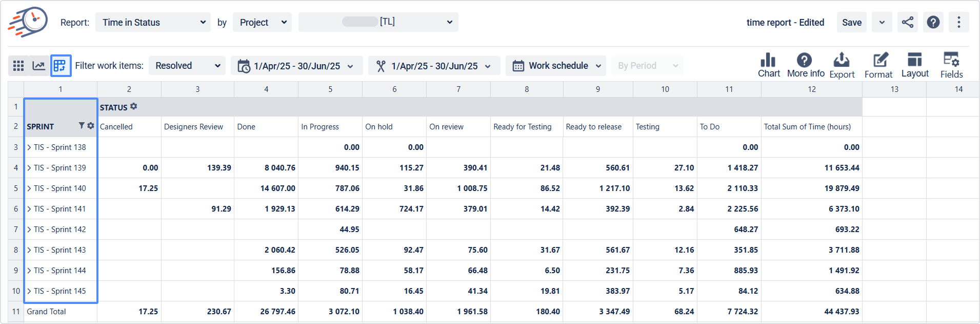Switch to the chart view icon

coord(39,66)
